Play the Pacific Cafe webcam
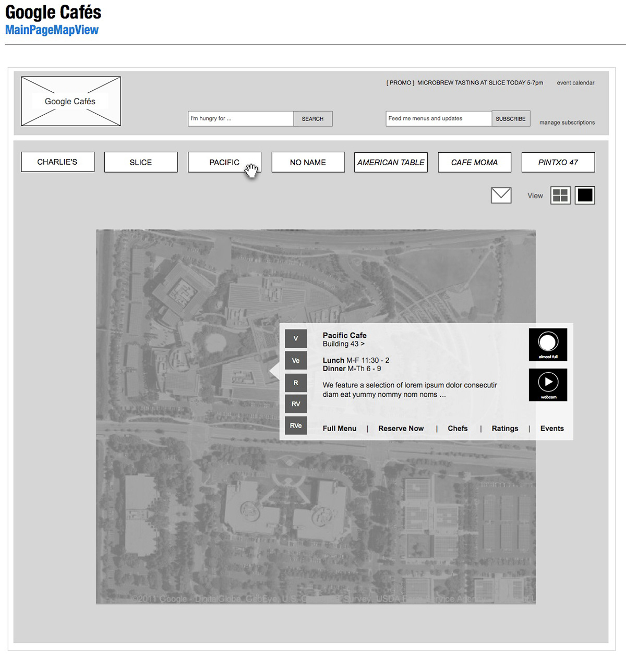626x672 pixels. tap(548, 385)
